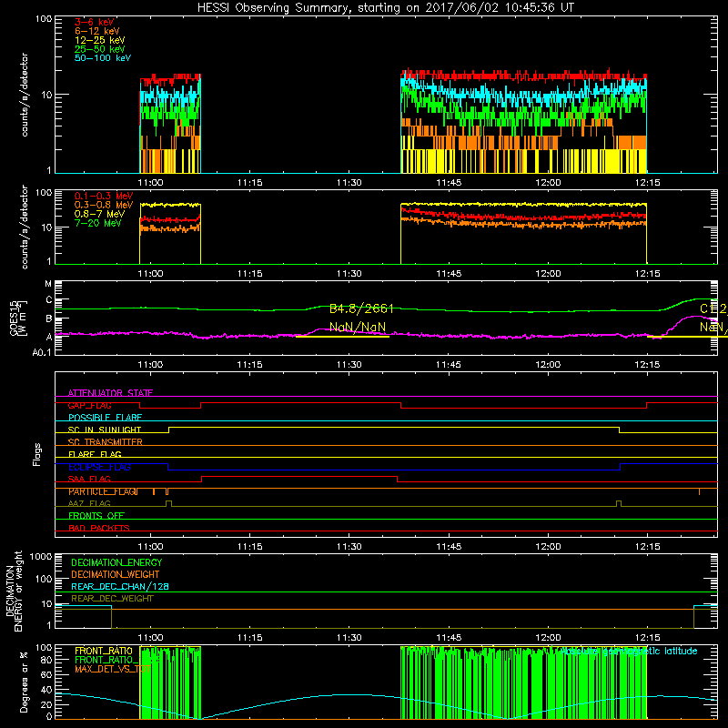Select the FLARE_FLAG label
This screenshot has height=728, width=728.
95,454
